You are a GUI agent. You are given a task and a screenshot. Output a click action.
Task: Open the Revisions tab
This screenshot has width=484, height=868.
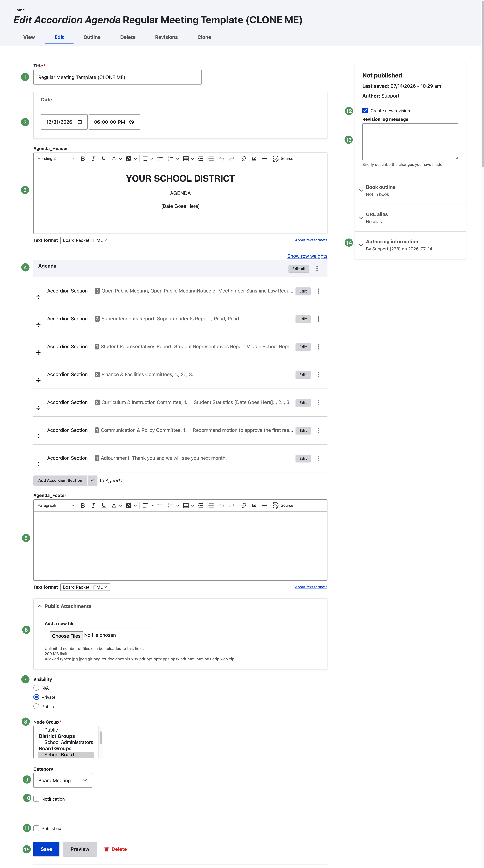point(166,37)
